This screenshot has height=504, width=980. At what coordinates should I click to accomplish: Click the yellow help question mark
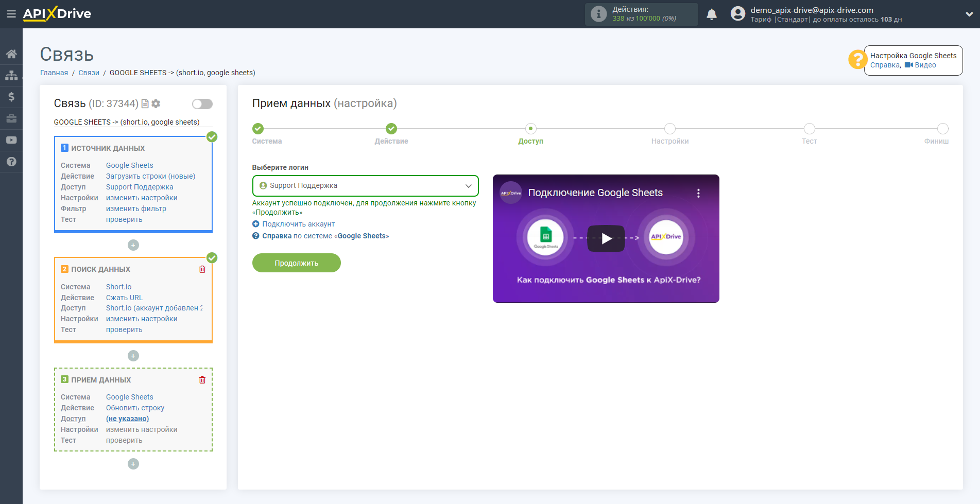858,59
